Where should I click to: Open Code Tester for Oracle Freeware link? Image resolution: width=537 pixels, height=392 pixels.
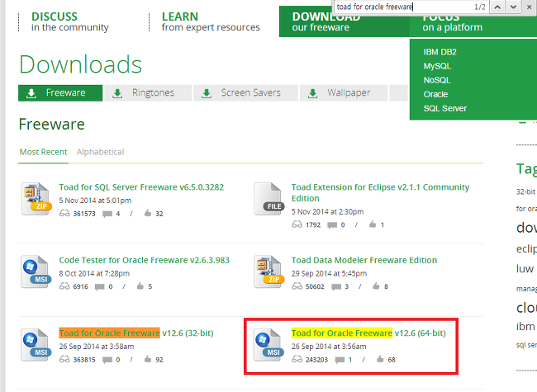point(145,260)
